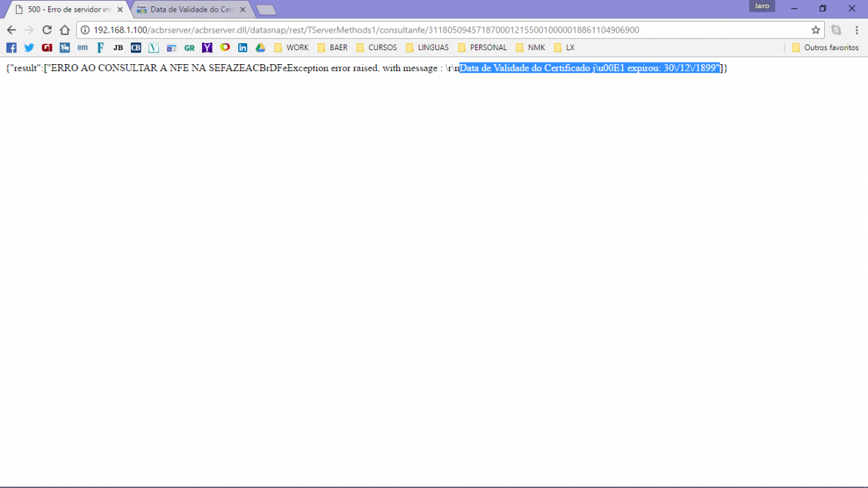This screenshot has height=488, width=868.
Task: Open the Facebook bookmark
Action: click(11, 47)
